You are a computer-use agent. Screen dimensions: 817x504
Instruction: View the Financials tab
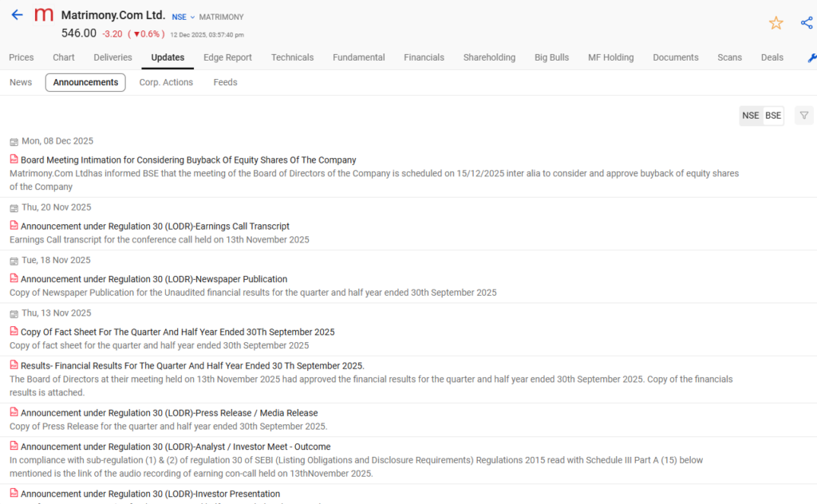pos(424,57)
